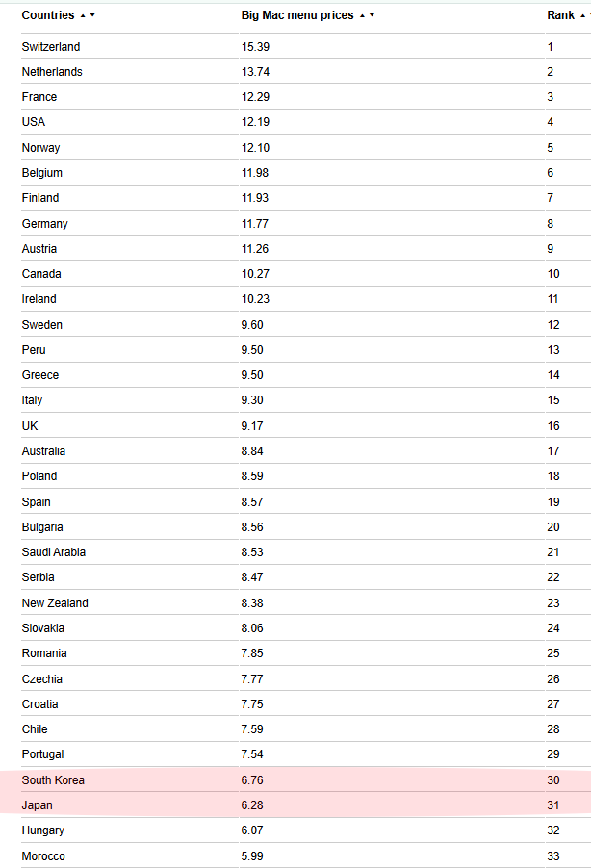Click the Rank column header label
Screen dimensions: 591x868
560,15
